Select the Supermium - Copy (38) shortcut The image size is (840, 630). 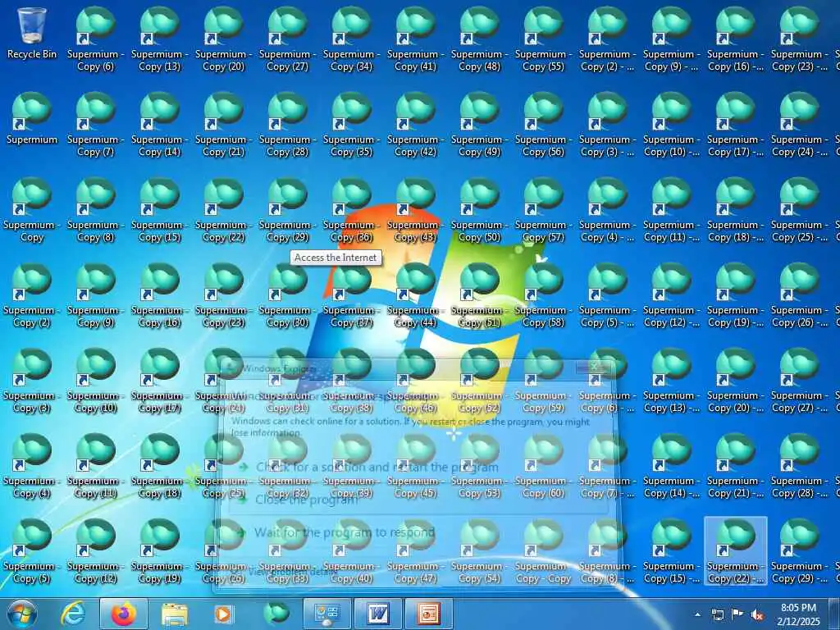pos(351,381)
